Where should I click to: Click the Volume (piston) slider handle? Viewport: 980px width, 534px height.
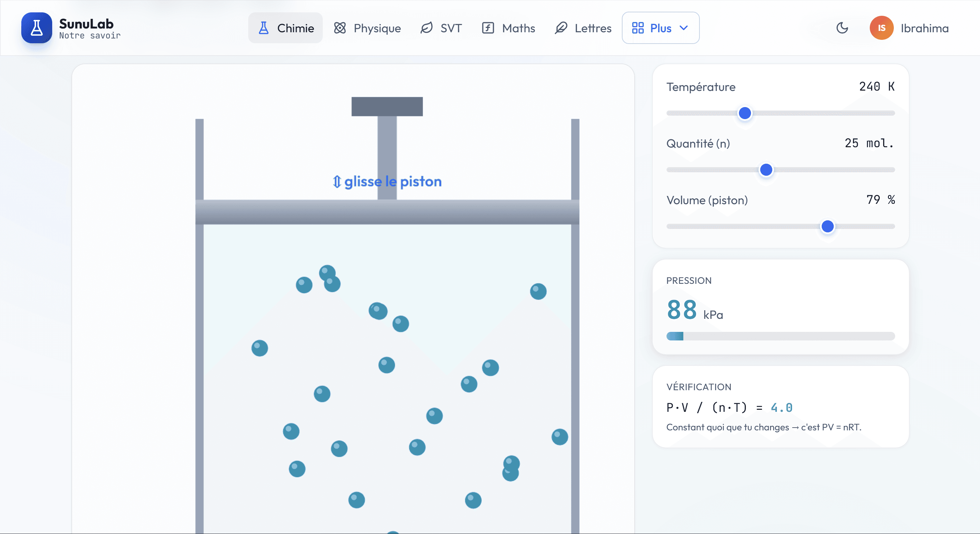(x=828, y=226)
